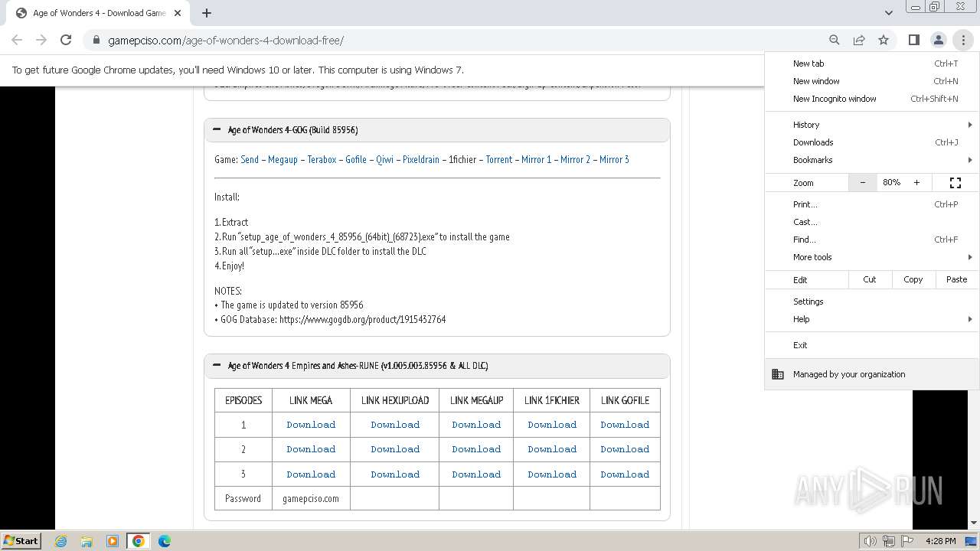Image resolution: width=980 pixels, height=551 pixels.
Task: Open Settings from menu
Action: [x=872, y=302]
